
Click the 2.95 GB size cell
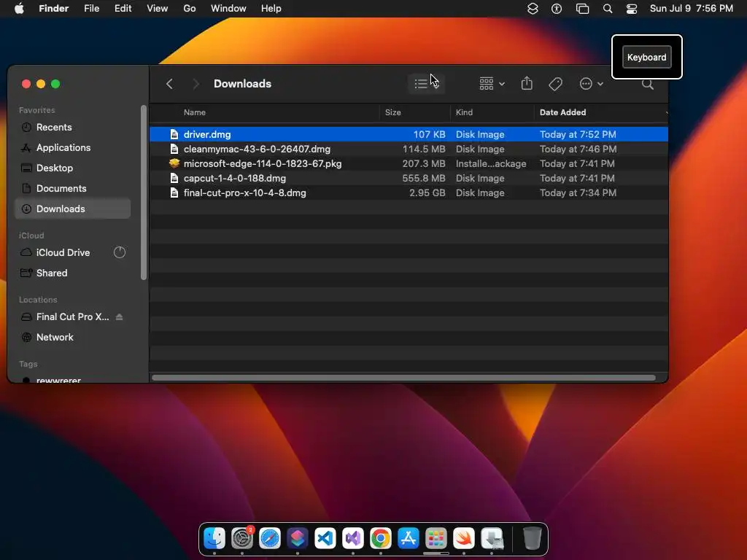pos(427,192)
